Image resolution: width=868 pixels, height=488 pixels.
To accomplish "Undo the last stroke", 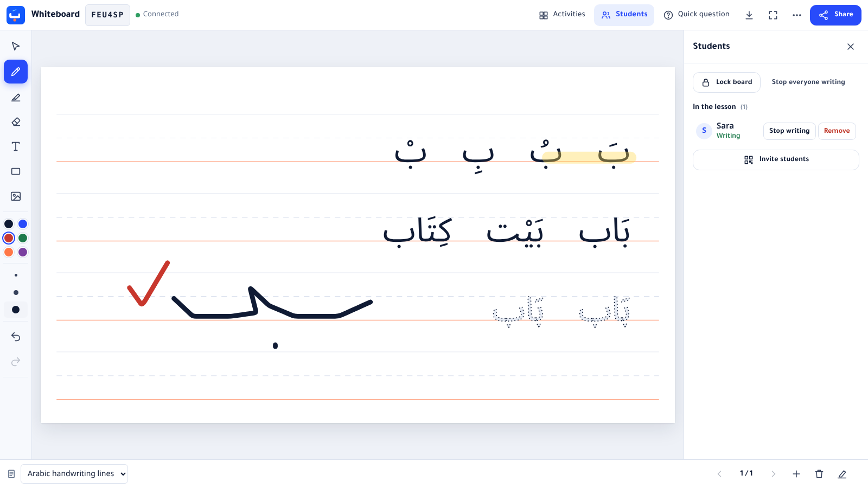I will (16, 337).
